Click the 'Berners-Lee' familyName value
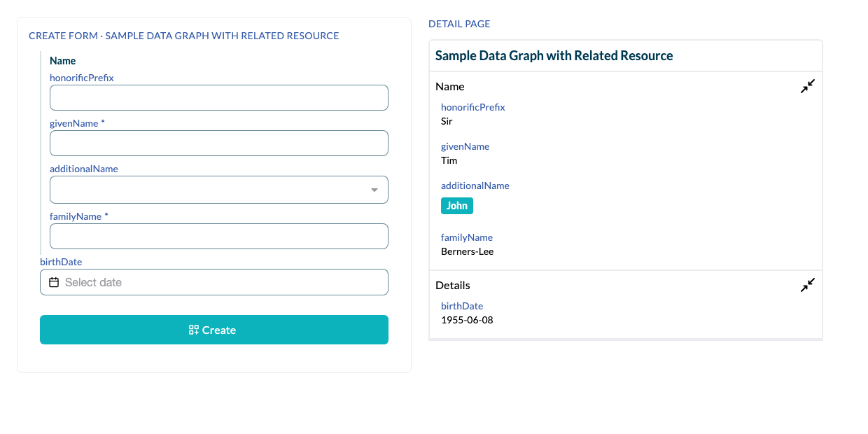This screenshot has width=868, height=434. (x=467, y=251)
